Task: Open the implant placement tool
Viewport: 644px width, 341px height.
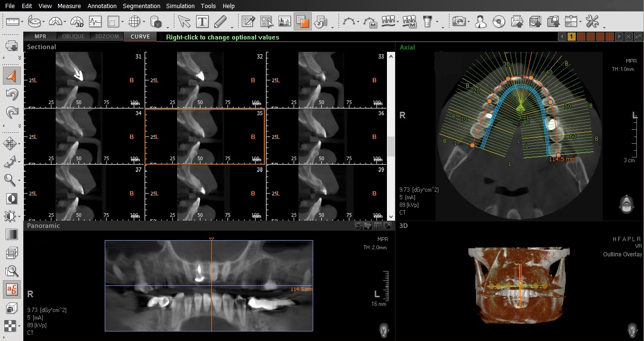Action: [427, 21]
